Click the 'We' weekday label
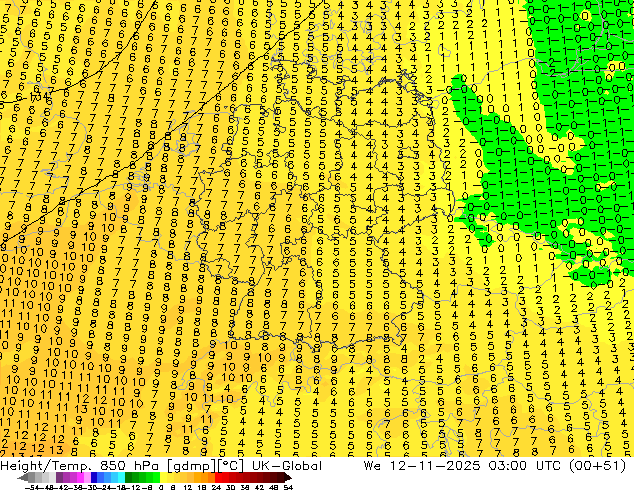 click(x=372, y=466)
